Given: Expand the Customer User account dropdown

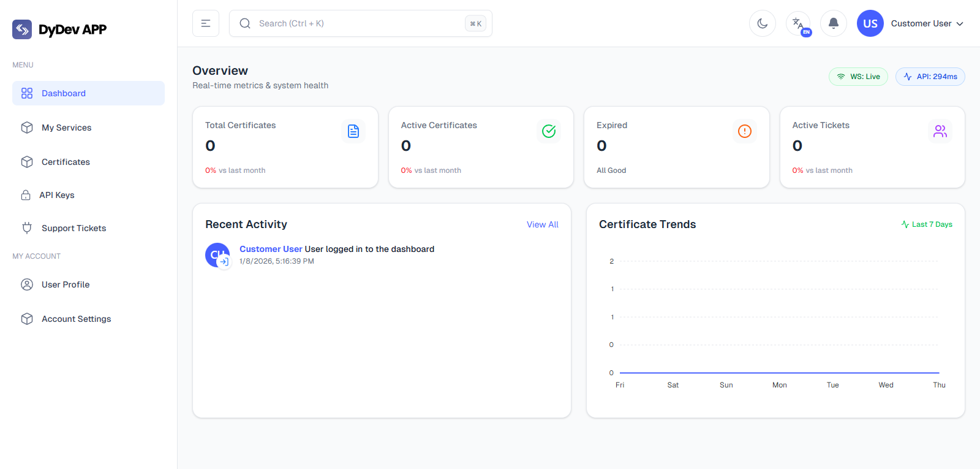Looking at the screenshot, I should [927, 23].
